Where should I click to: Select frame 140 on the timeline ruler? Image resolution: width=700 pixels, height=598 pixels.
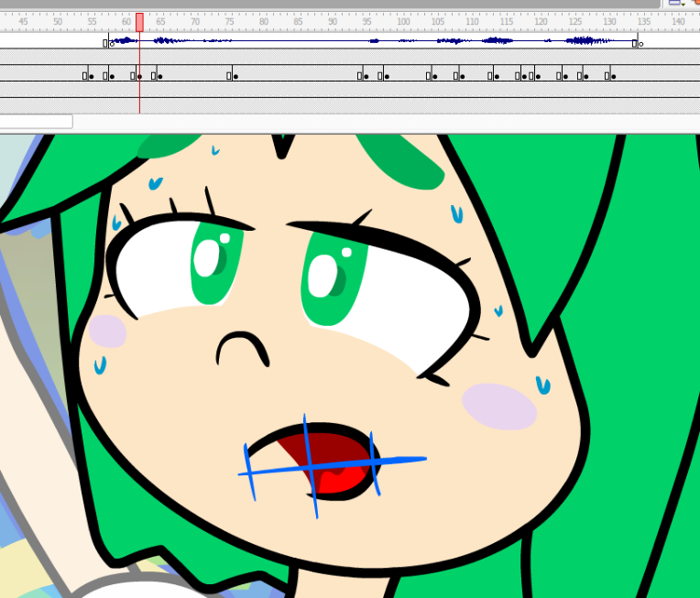tap(678, 22)
